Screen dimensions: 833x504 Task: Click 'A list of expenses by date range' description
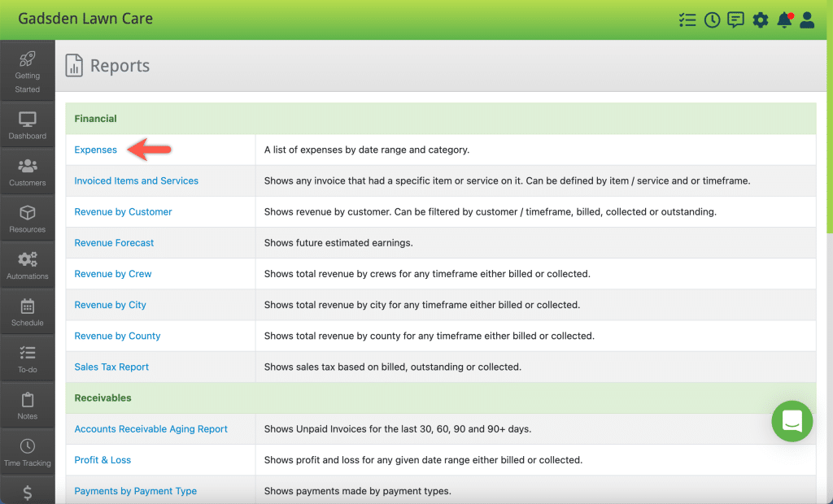(367, 150)
